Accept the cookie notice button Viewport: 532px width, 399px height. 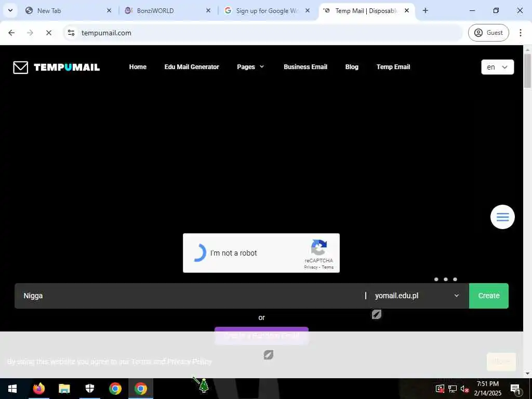501,362
